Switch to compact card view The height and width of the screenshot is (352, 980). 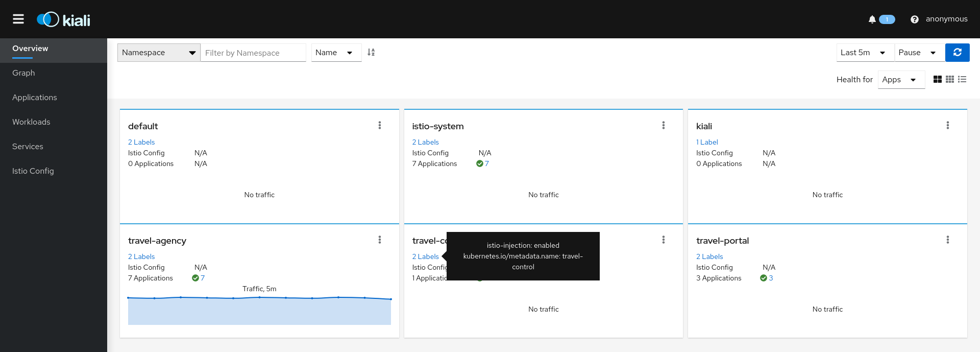[949, 79]
